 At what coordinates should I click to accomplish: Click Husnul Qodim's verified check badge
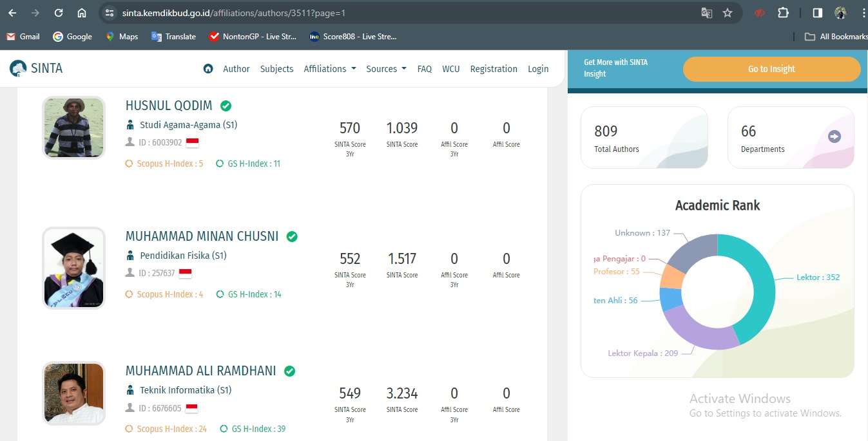pos(226,106)
